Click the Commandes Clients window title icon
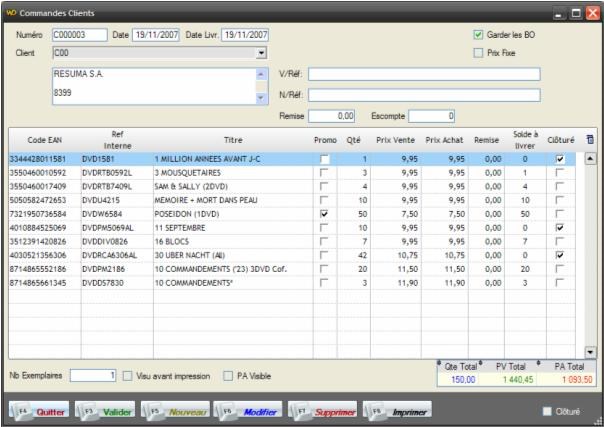Viewport: 604px width, 427px height. (11, 13)
